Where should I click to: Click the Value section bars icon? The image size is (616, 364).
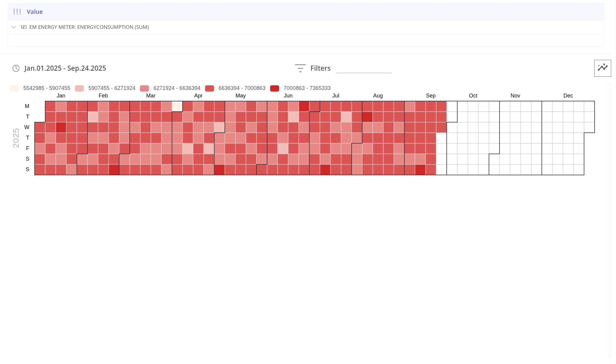17,12
